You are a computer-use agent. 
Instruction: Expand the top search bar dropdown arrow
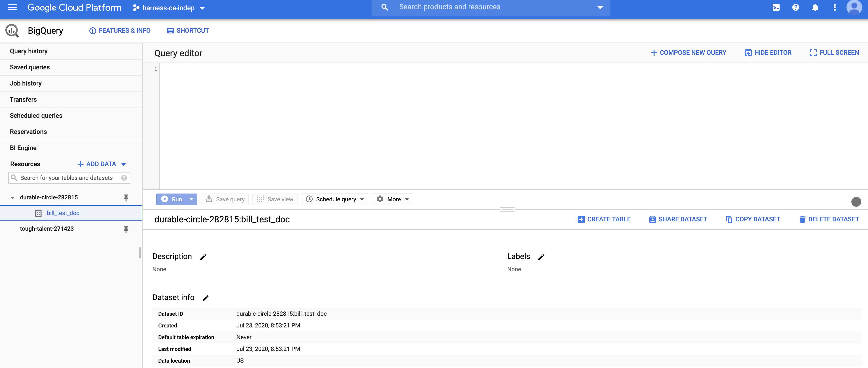point(600,7)
